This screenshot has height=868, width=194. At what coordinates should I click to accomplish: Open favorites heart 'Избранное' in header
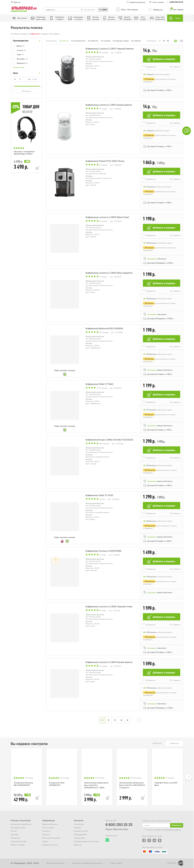150,10
